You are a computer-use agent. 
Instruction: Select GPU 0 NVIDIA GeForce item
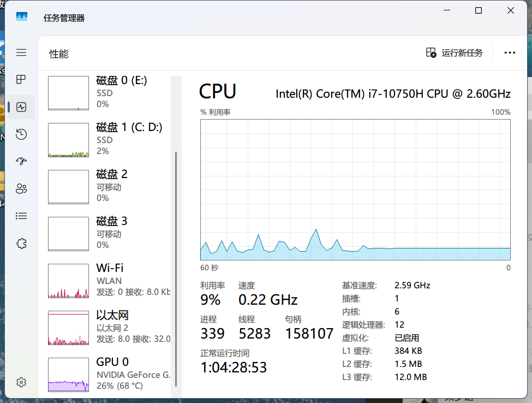[x=108, y=375]
